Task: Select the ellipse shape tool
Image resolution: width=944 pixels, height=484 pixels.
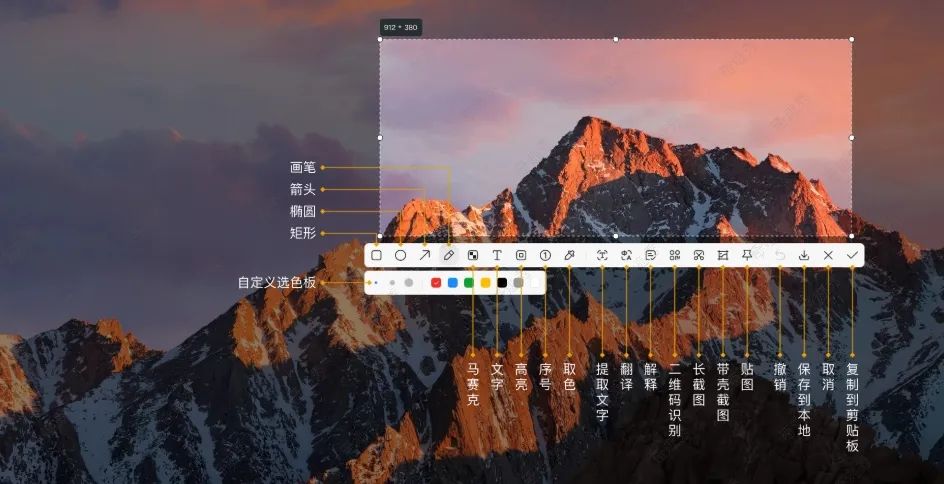Action: coord(400,256)
